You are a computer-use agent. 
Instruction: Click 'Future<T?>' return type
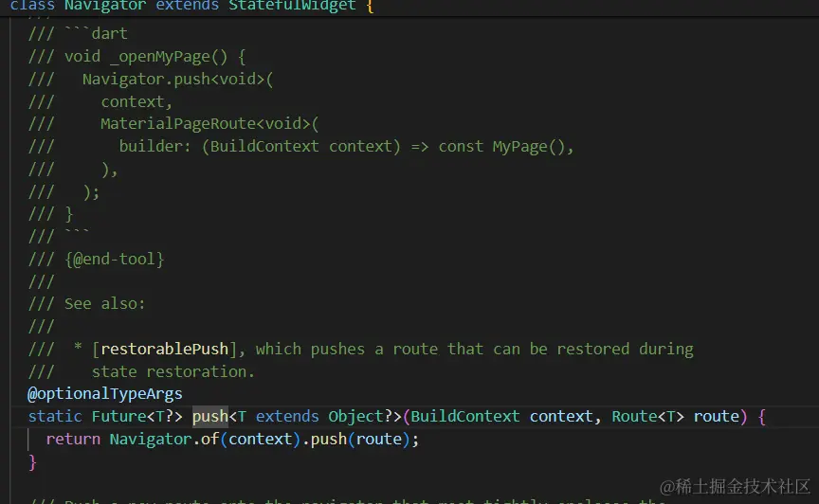click(136, 416)
